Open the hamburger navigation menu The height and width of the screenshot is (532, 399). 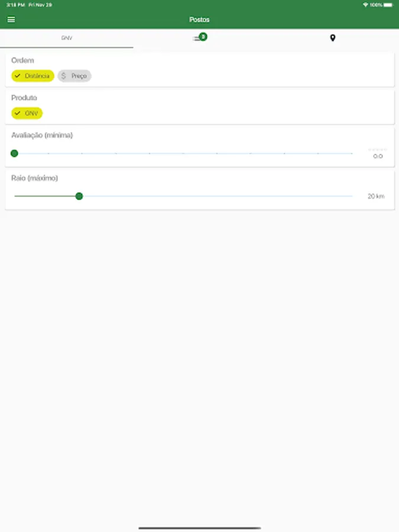coord(11,20)
